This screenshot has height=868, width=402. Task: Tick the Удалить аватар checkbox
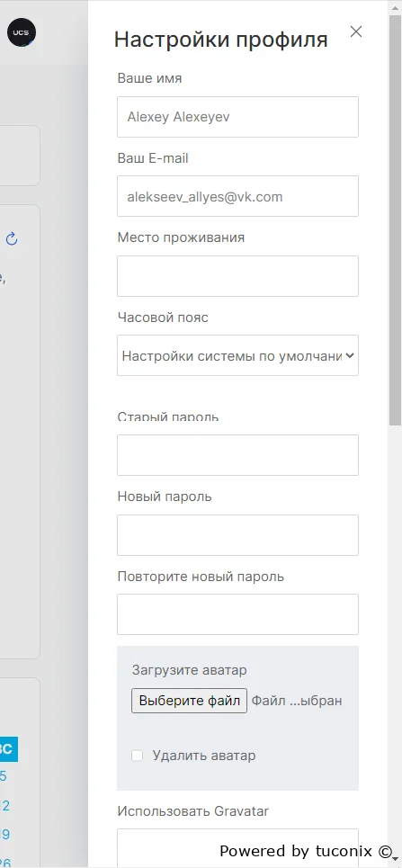pyautogui.click(x=138, y=756)
